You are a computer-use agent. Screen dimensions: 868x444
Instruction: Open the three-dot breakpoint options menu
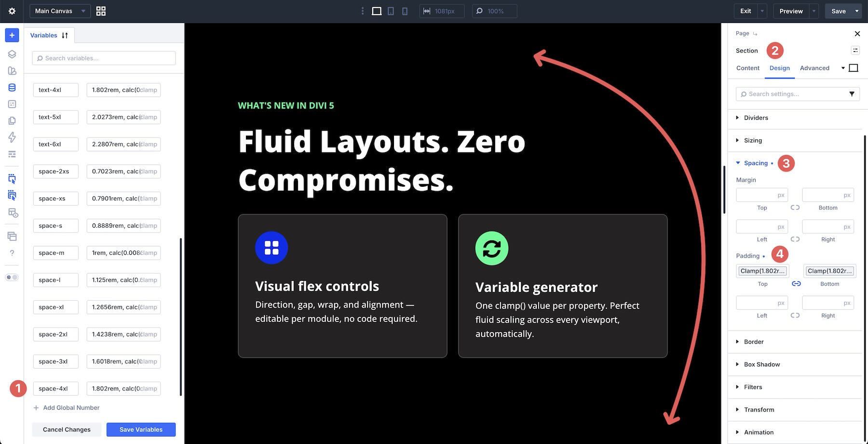pos(363,11)
